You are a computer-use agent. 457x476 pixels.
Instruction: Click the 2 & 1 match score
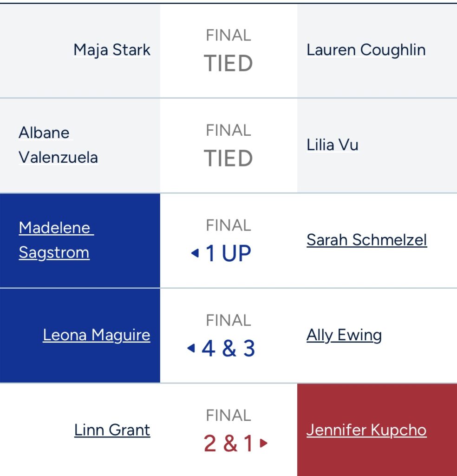click(x=228, y=443)
